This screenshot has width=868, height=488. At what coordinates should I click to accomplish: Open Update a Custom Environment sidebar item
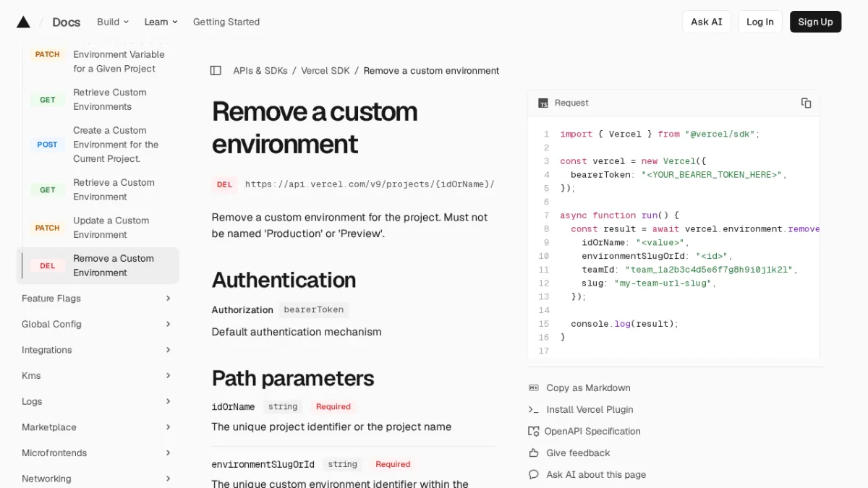point(98,228)
